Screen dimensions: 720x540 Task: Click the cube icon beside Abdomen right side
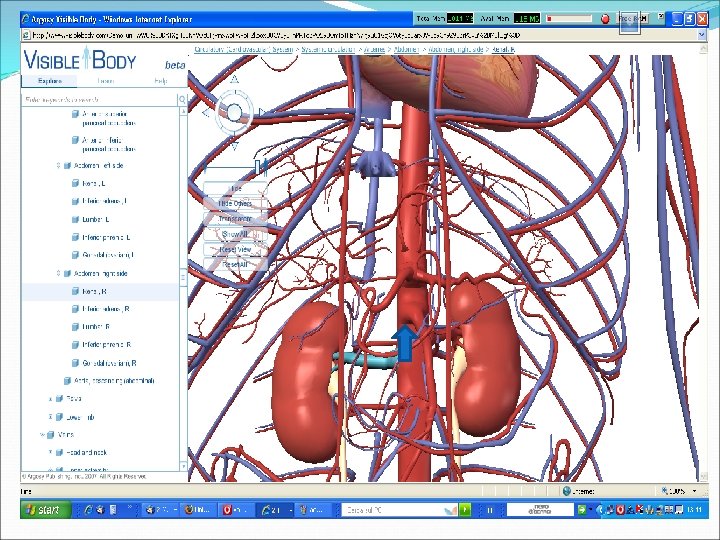point(67,273)
